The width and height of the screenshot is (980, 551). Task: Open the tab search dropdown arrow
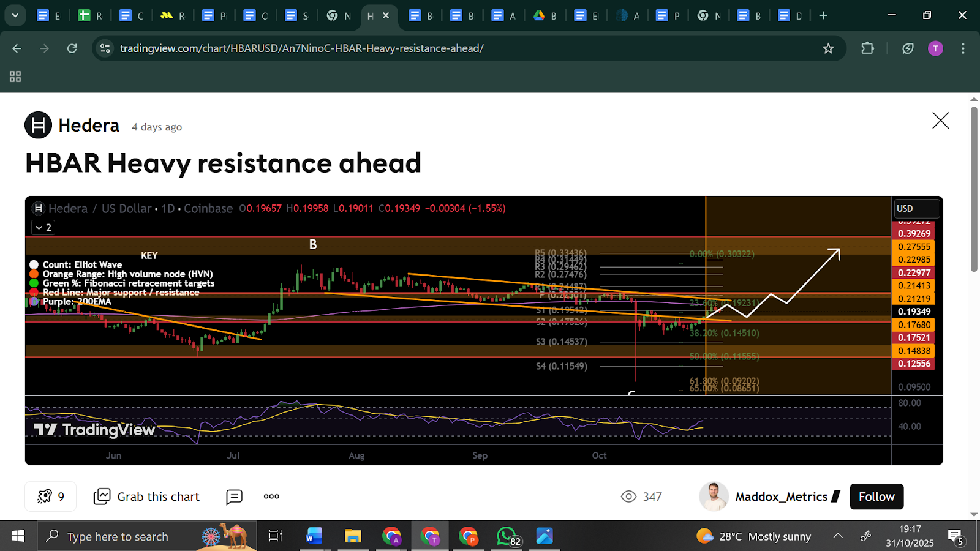coord(15,15)
